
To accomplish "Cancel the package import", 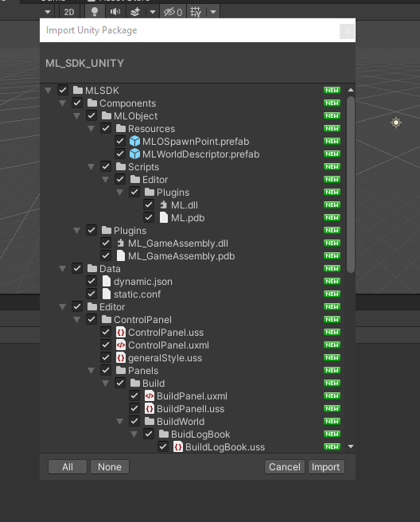I will 285,467.
